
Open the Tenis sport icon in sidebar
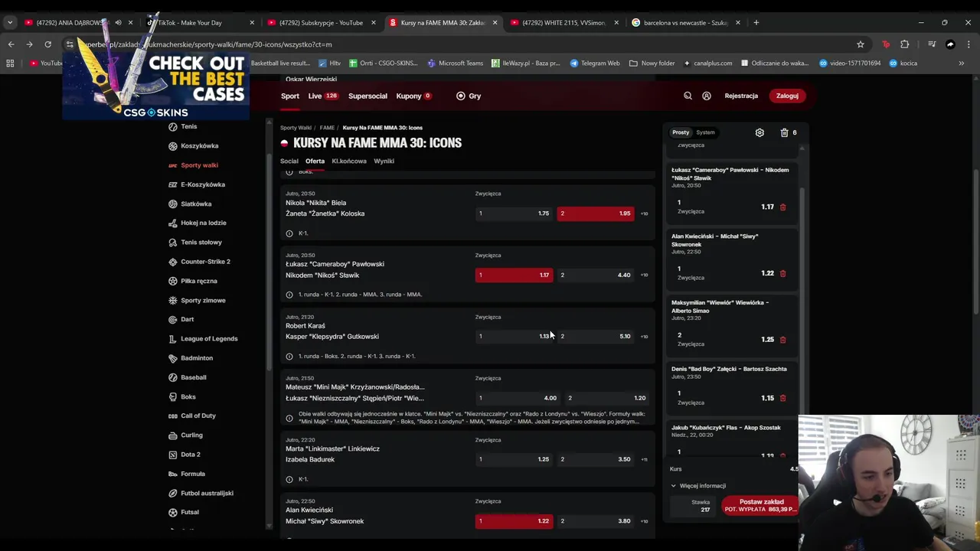coord(173,126)
